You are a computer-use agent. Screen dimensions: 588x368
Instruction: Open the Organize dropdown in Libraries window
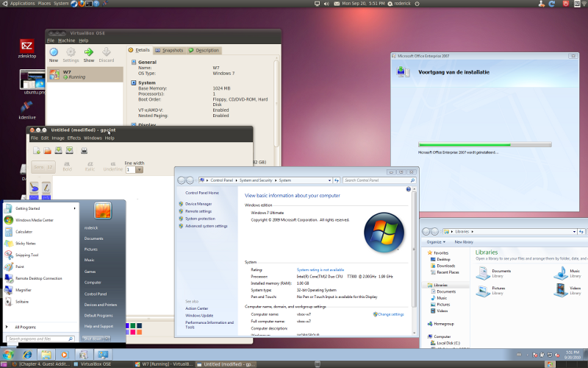[436, 242]
